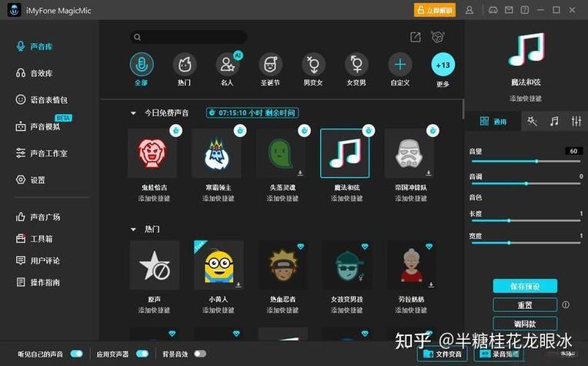Adjust the 长度 length slider
Image resolution: width=588 pixels, height=366 pixels.
click(x=526, y=220)
